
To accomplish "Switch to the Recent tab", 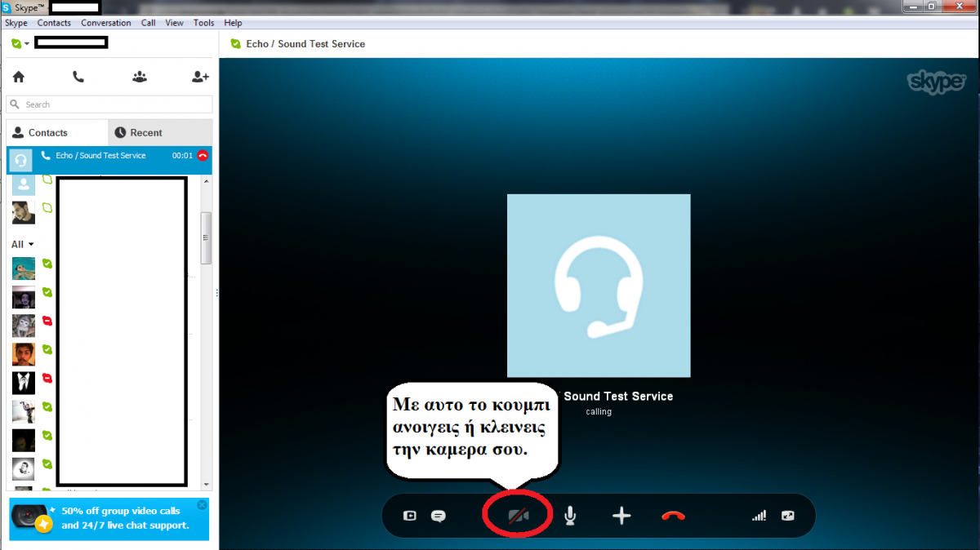I will pos(160,132).
